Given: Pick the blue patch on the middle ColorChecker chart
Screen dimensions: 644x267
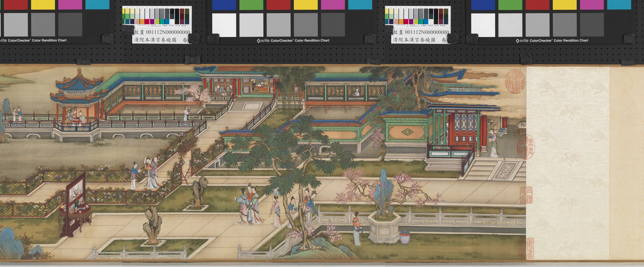Looking at the screenshot, I should pos(224,5).
